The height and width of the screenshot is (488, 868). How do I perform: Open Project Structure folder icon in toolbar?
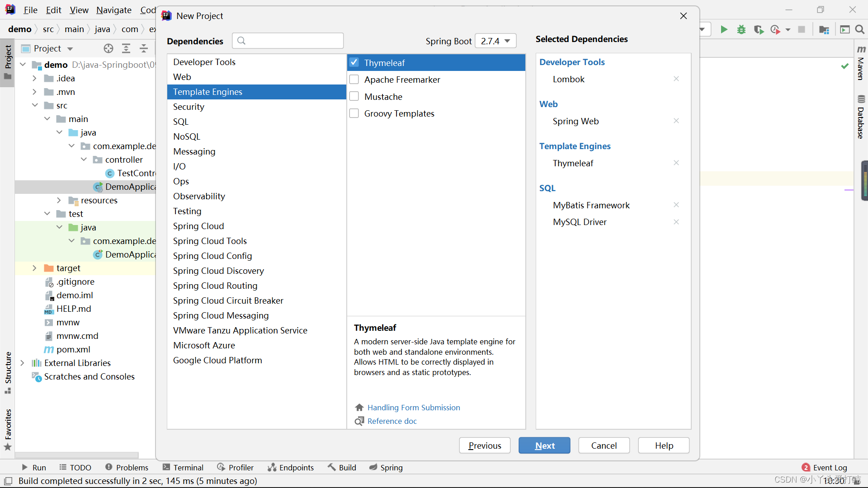[824, 29]
